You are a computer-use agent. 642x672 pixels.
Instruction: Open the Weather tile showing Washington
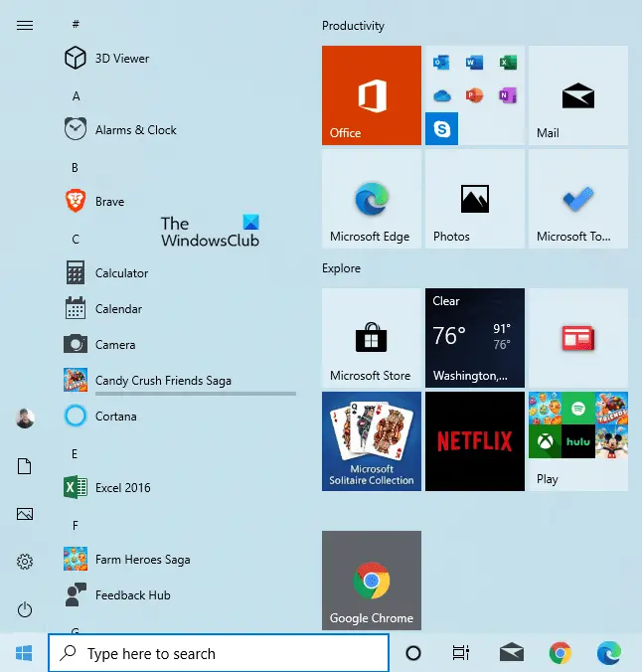[475, 338]
